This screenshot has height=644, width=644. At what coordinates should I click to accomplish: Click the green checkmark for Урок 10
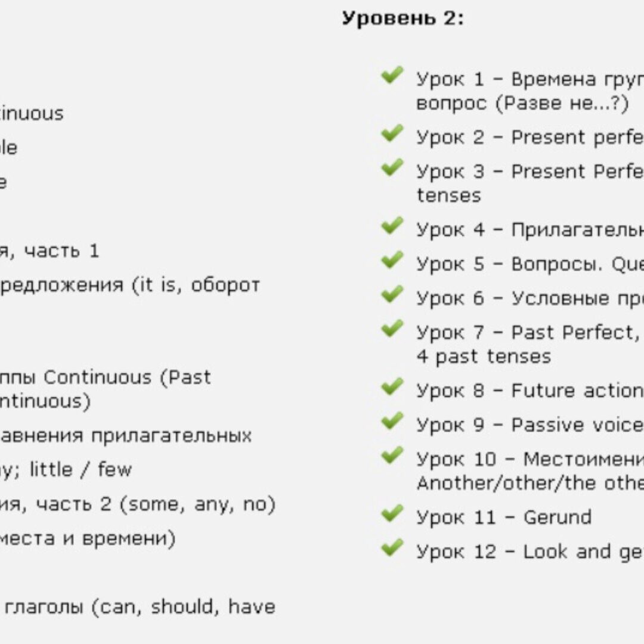coord(392,456)
